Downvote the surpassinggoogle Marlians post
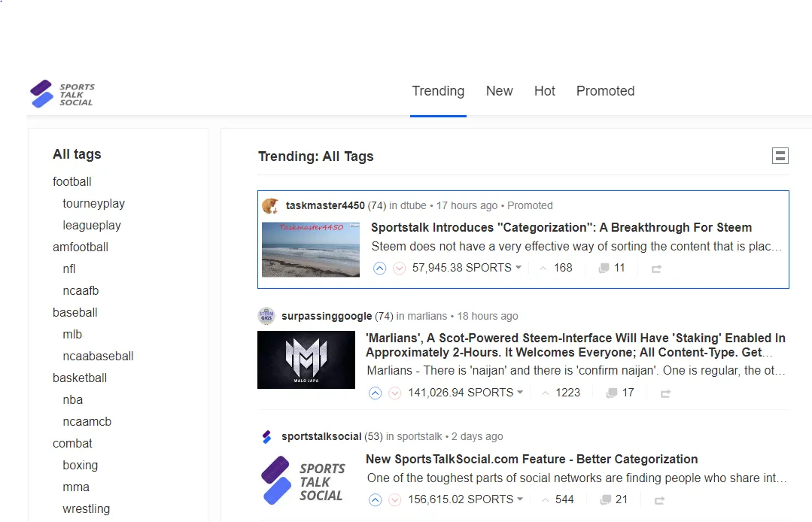This screenshot has width=812, height=522. [394, 393]
